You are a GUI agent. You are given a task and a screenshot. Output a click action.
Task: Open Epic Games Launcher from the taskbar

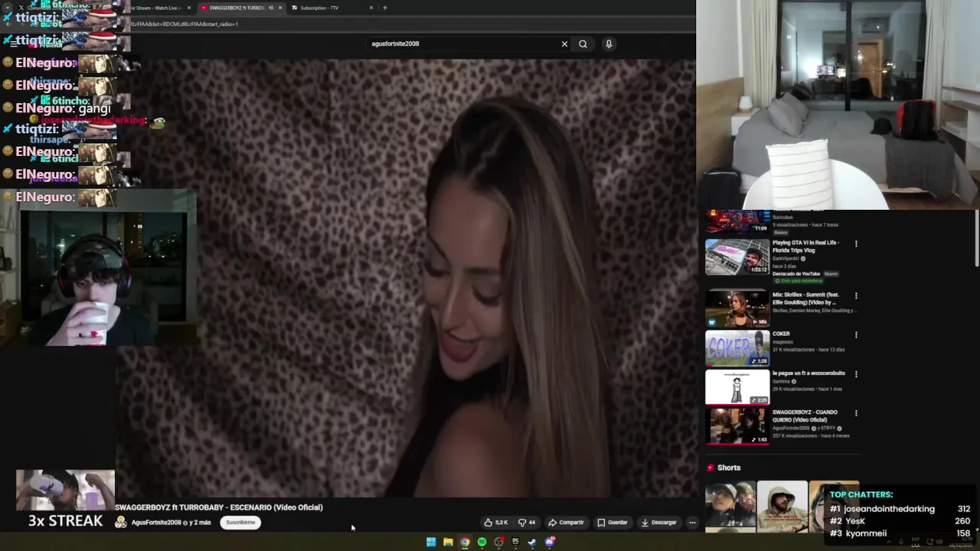click(515, 543)
